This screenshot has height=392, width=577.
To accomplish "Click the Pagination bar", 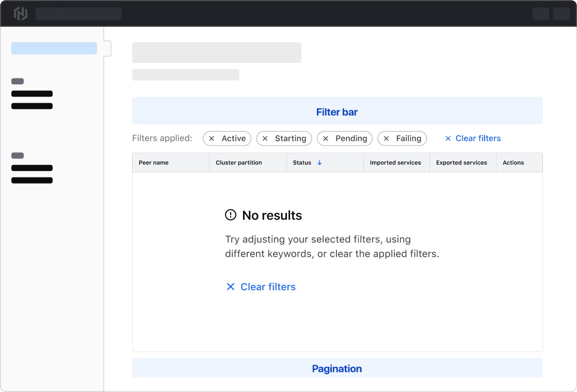I will tap(337, 368).
